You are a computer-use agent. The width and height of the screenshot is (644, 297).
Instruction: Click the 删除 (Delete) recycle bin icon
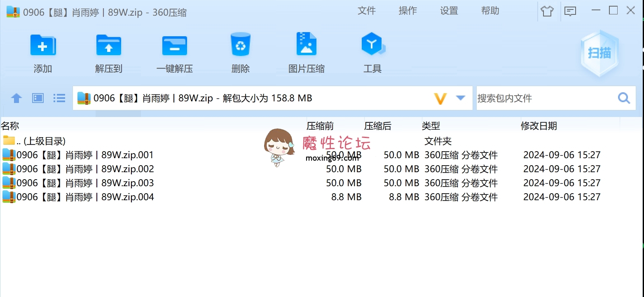pos(240,44)
